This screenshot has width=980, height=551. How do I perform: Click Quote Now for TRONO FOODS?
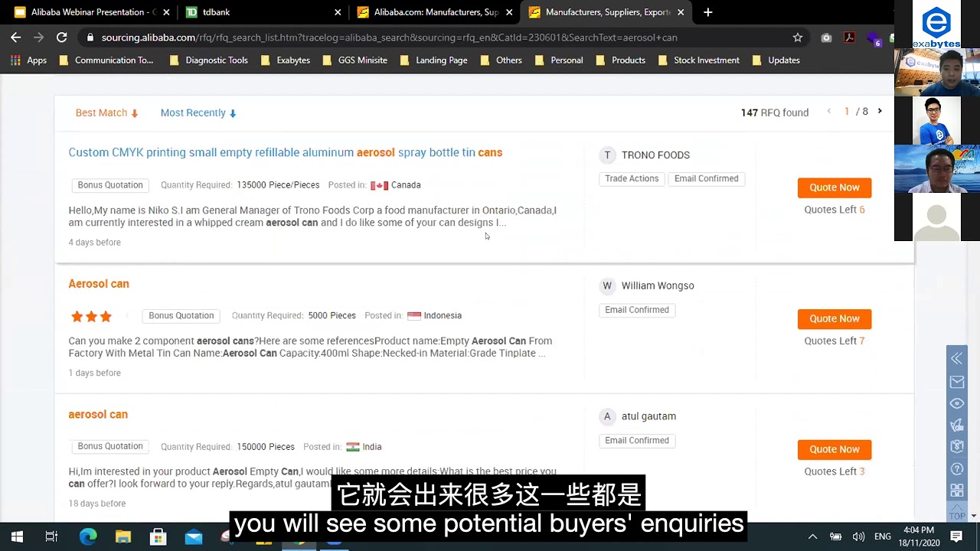(834, 187)
